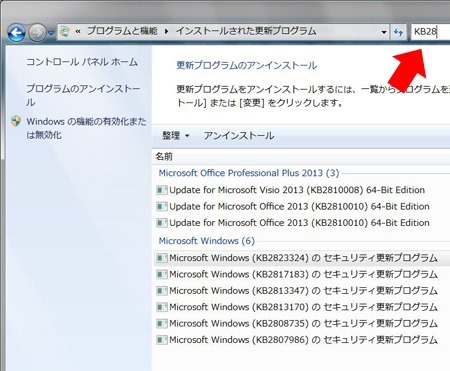The height and width of the screenshot is (371, 450).
Task: Collapse Microsoft Office Professional Plus 2013 group
Action: pos(249,173)
